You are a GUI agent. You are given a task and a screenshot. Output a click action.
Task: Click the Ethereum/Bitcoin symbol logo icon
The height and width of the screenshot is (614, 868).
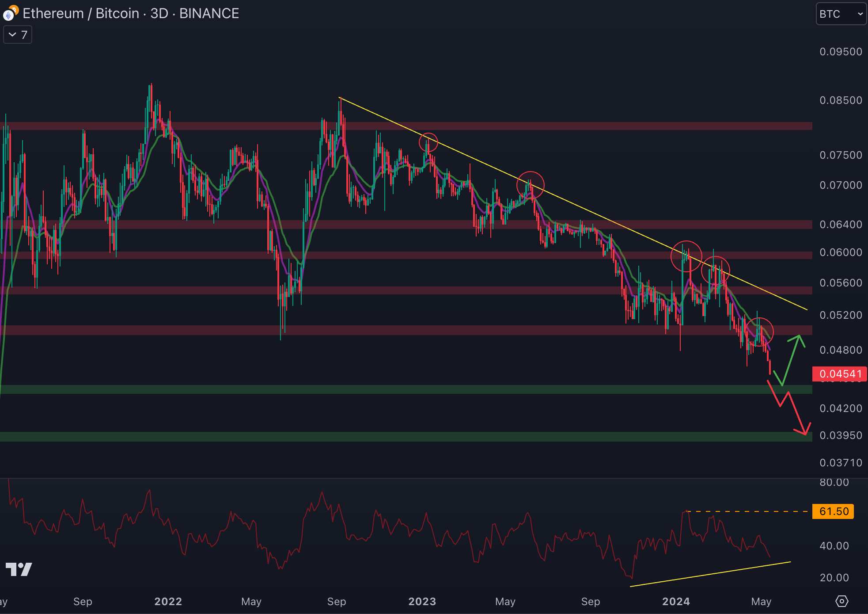[10, 13]
